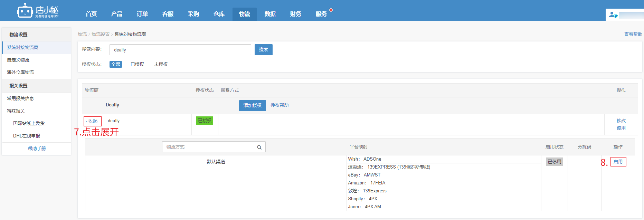Open the 首页 top menu

[91, 14]
